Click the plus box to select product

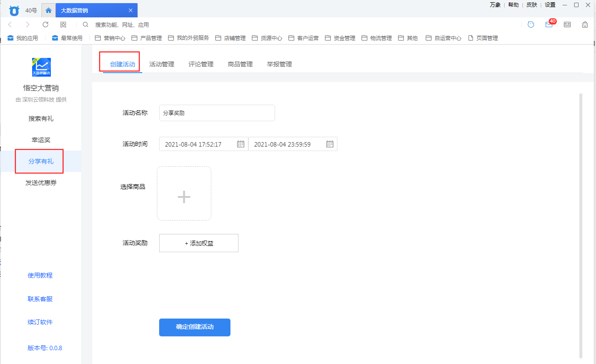[x=184, y=193]
